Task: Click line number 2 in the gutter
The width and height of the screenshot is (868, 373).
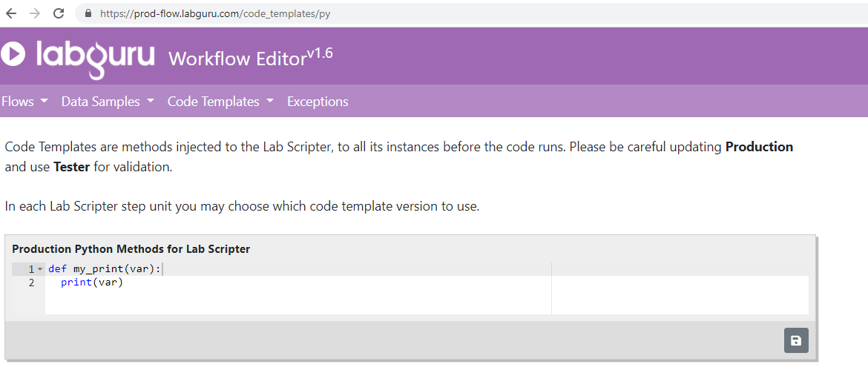Action: pyautogui.click(x=31, y=283)
